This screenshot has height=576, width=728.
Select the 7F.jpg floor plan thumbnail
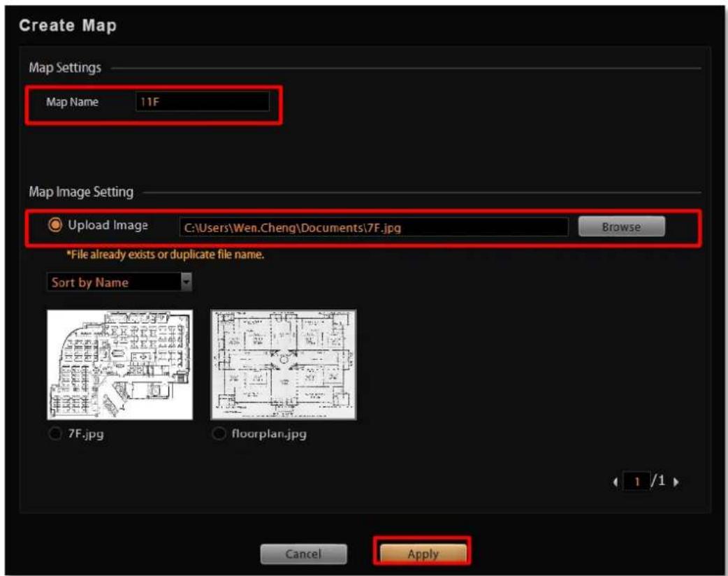tap(119, 365)
